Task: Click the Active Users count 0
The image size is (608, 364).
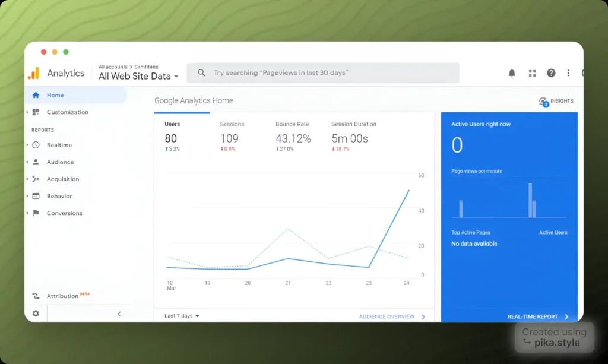Action: (457, 145)
